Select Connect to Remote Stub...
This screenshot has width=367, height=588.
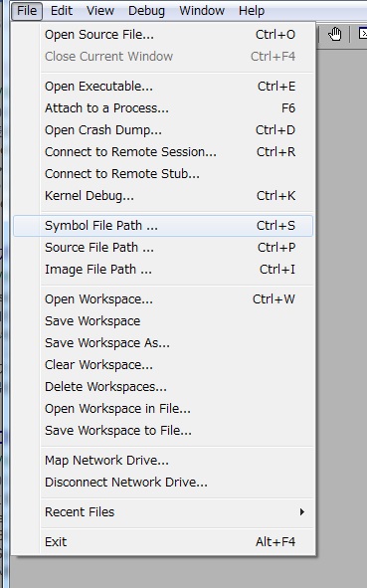pyautogui.click(x=163, y=174)
